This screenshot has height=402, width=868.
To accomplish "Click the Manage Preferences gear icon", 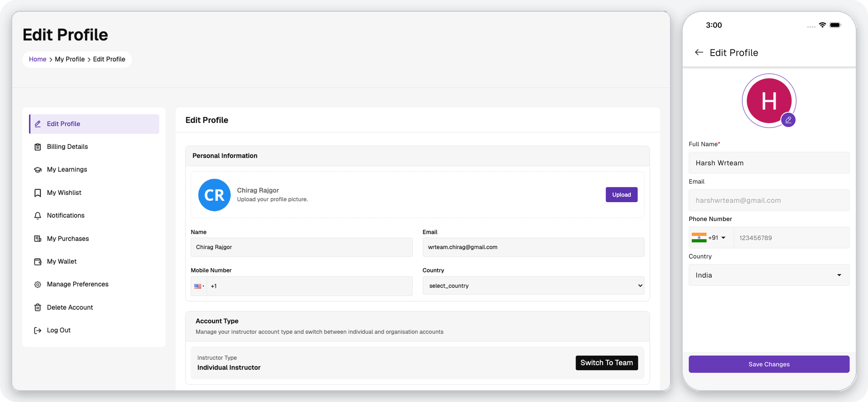I will tap(38, 284).
